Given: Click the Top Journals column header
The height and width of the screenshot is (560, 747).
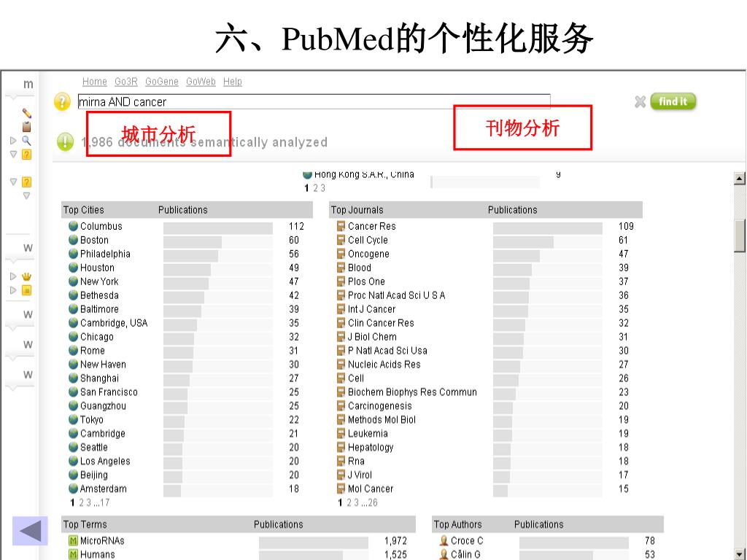Looking at the screenshot, I should point(357,210).
